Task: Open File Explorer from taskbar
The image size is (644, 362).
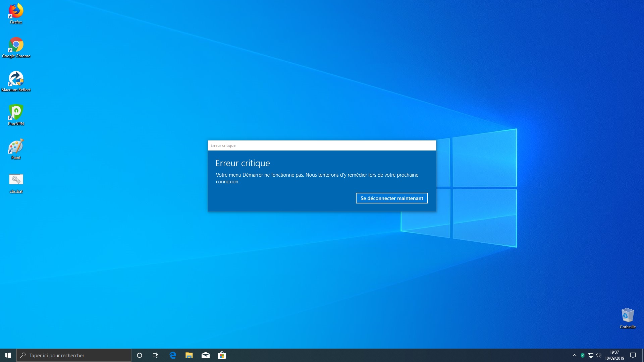Action: 189,355
